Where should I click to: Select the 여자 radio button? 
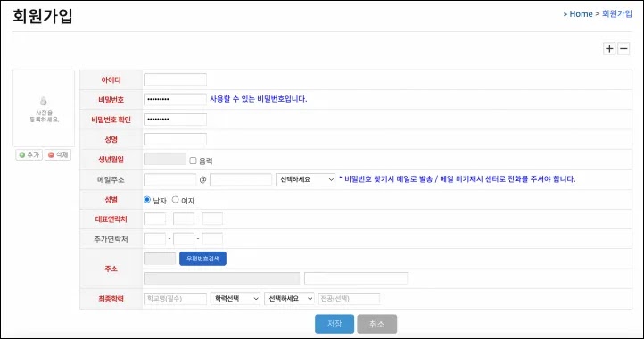pos(176,200)
